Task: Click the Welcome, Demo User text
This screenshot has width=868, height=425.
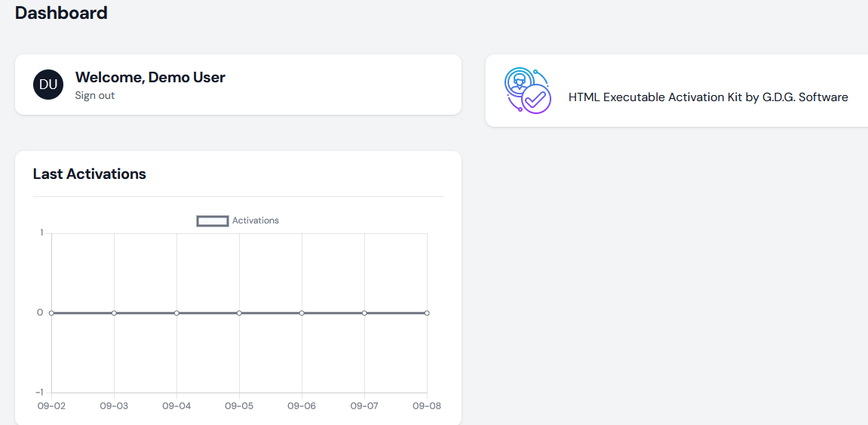Action: (x=150, y=77)
